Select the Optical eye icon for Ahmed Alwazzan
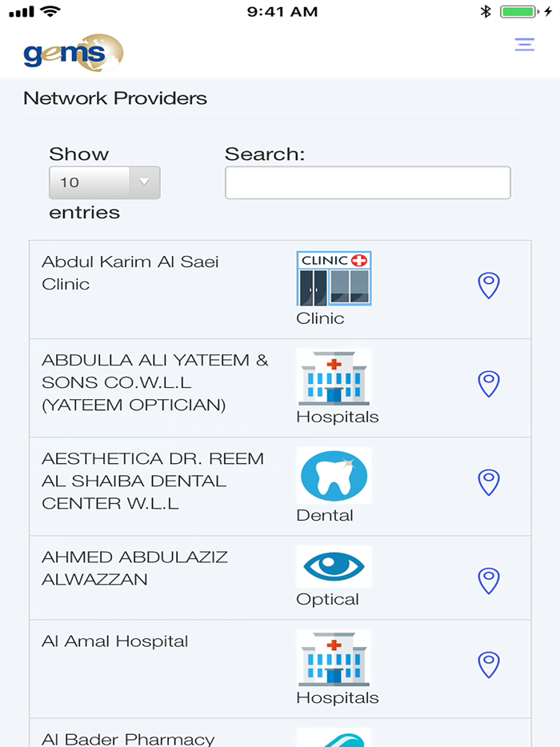The width and height of the screenshot is (560, 747). [x=333, y=565]
